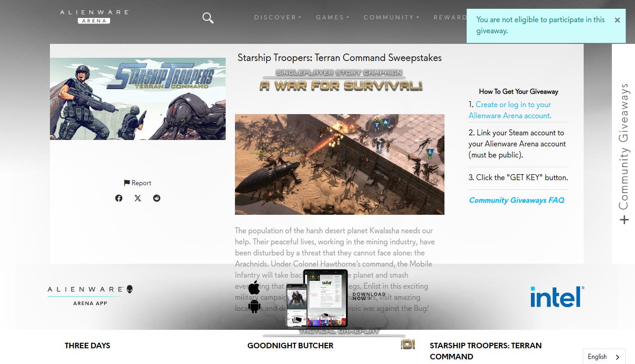Change language using English selector

pos(604,357)
